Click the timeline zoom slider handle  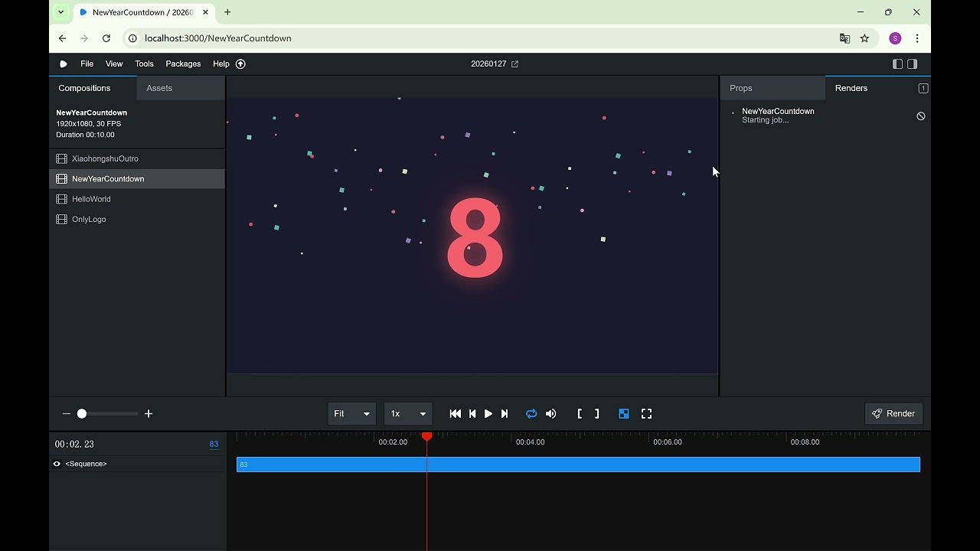82,414
